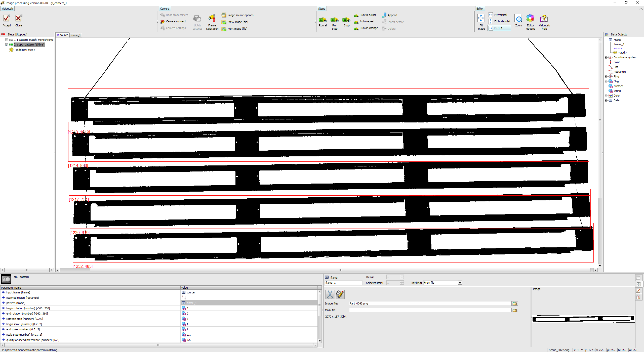Screen dimensions: 644x352
Task: Open the VisionLab ribbon tab
Action: click(x=7, y=9)
